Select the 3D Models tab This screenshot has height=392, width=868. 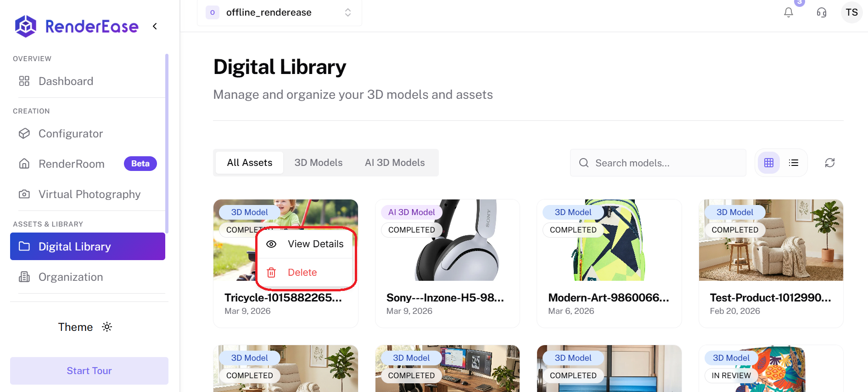319,163
